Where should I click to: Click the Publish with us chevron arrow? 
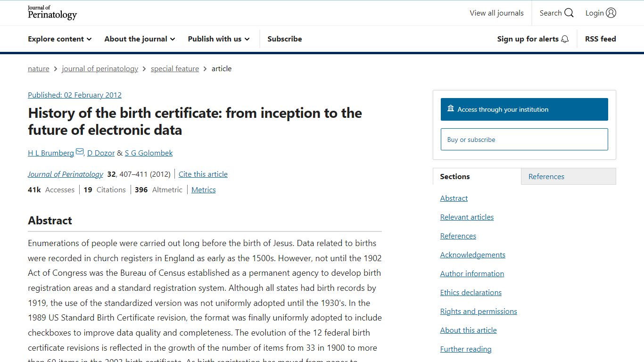(x=247, y=40)
